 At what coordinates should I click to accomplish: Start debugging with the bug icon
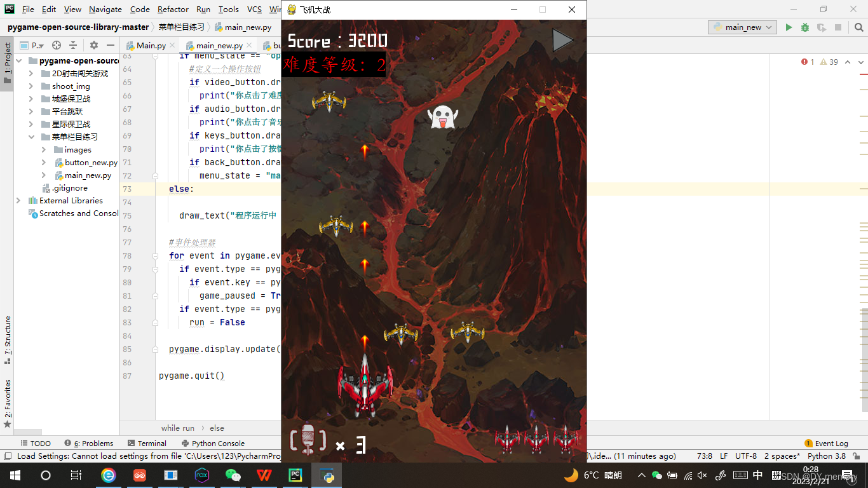[805, 27]
